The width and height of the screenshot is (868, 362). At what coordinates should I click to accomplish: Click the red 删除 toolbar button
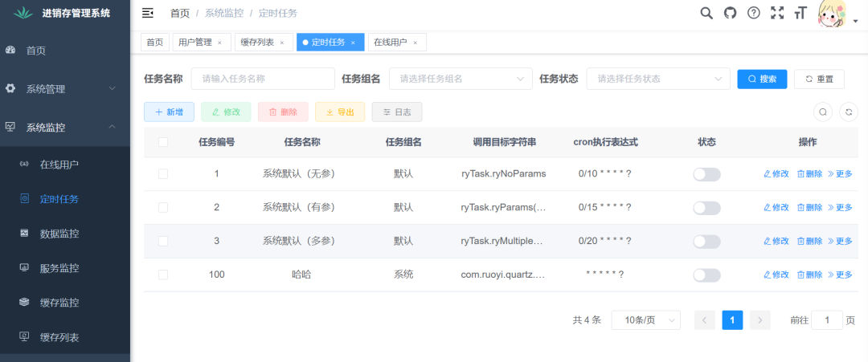coord(283,112)
